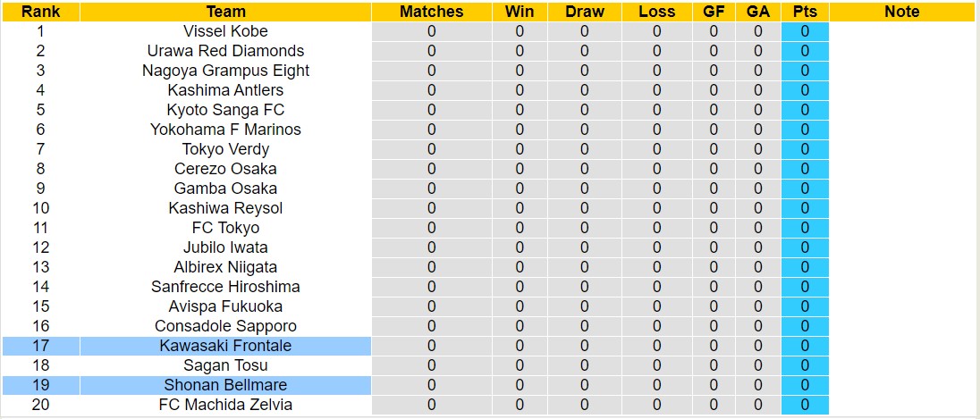Viewport: 980px width, 419px height.
Task: Click the FC Machida Zelvia team name
Action: (x=225, y=405)
